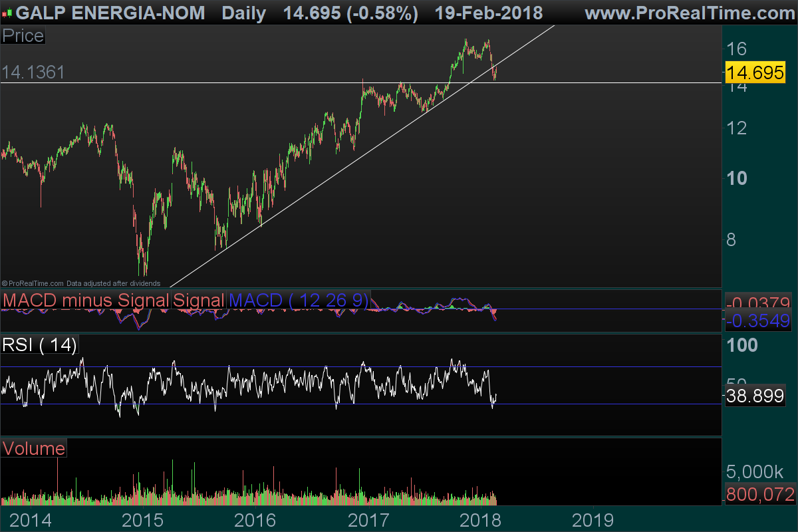Click the Price panel label
Screen dimensions: 798x532
pyautogui.click(x=23, y=36)
